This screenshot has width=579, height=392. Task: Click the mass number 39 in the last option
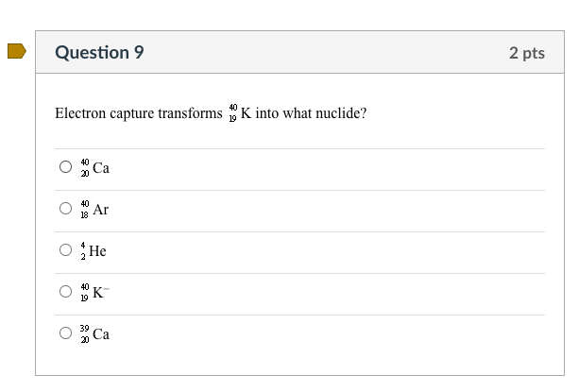pyautogui.click(x=85, y=329)
